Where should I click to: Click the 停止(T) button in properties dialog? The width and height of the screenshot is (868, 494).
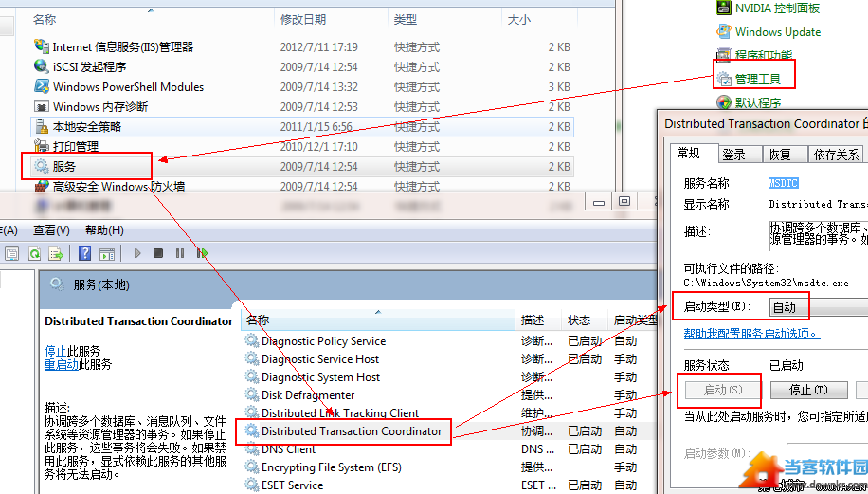click(808, 390)
